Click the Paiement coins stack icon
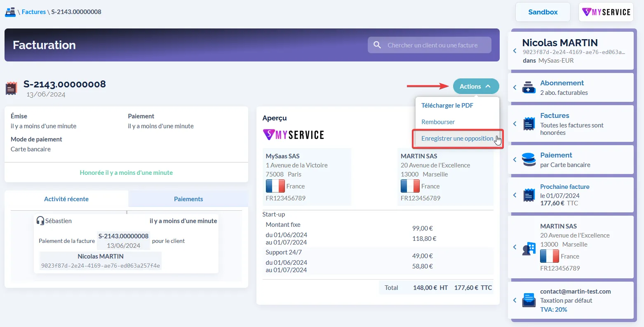The width and height of the screenshot is (644, 327). (x=529, y=160)
